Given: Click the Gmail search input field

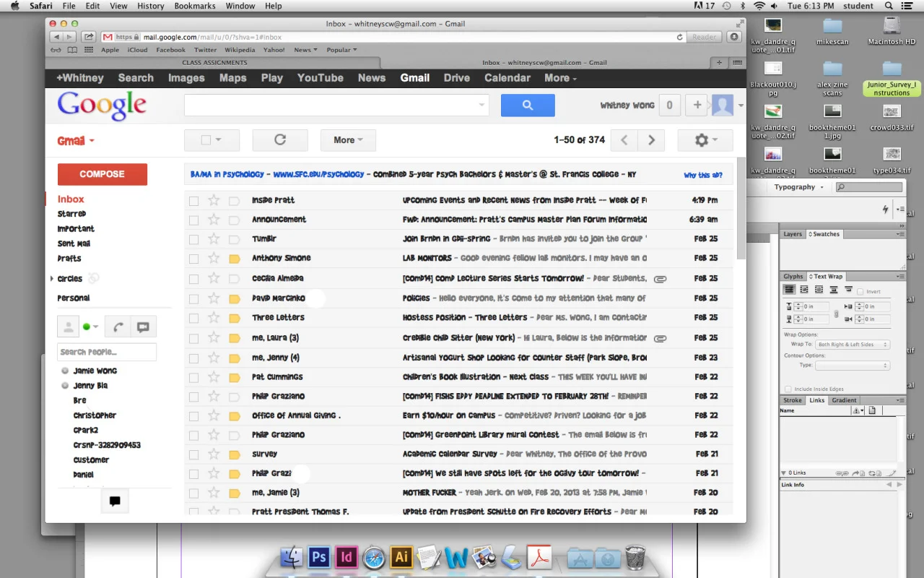Looking at the screenshot, I should (336, 105).
